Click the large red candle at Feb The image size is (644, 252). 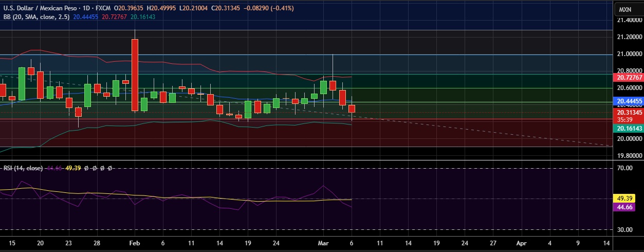click(x=135, y=75)
